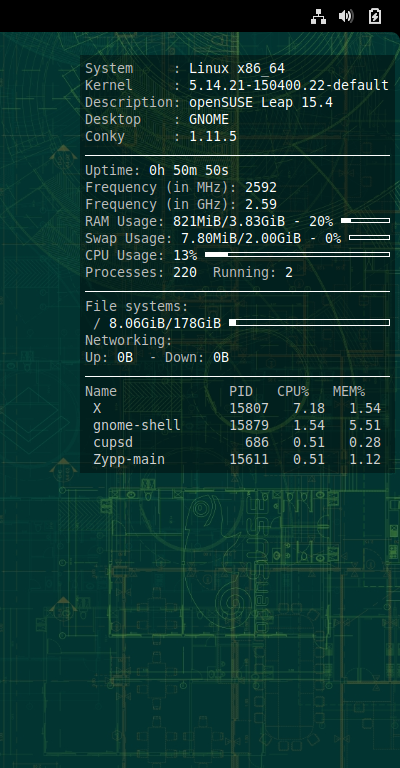
Task: Click the Swap Usage progress bar
Action: [369, 238]
